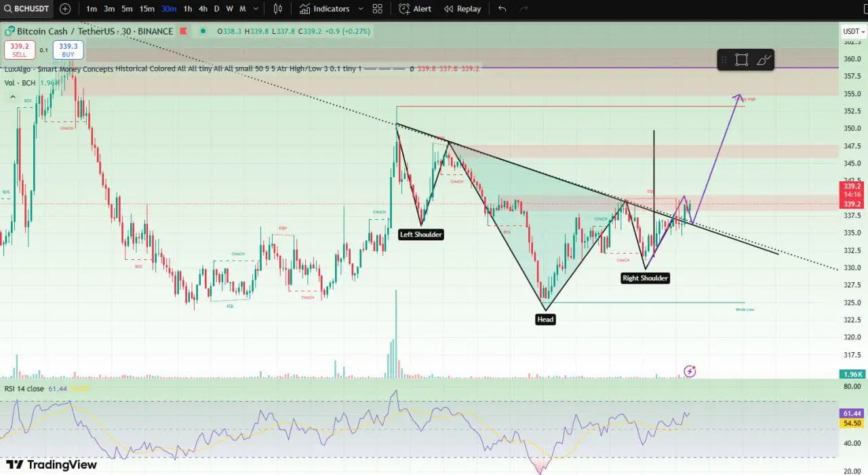
Task: Select the rectangle tool in the floating toolbar
Action: [x=741, y=60]
